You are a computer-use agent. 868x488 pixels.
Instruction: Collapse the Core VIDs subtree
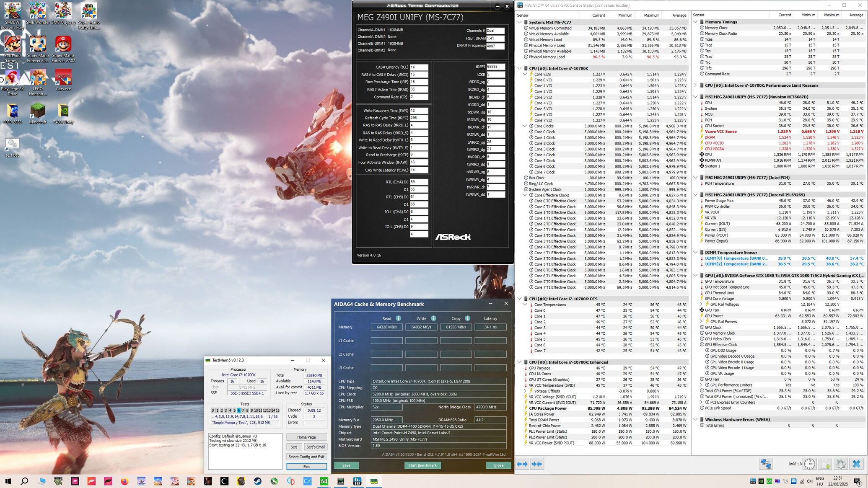tap(525, 74)
